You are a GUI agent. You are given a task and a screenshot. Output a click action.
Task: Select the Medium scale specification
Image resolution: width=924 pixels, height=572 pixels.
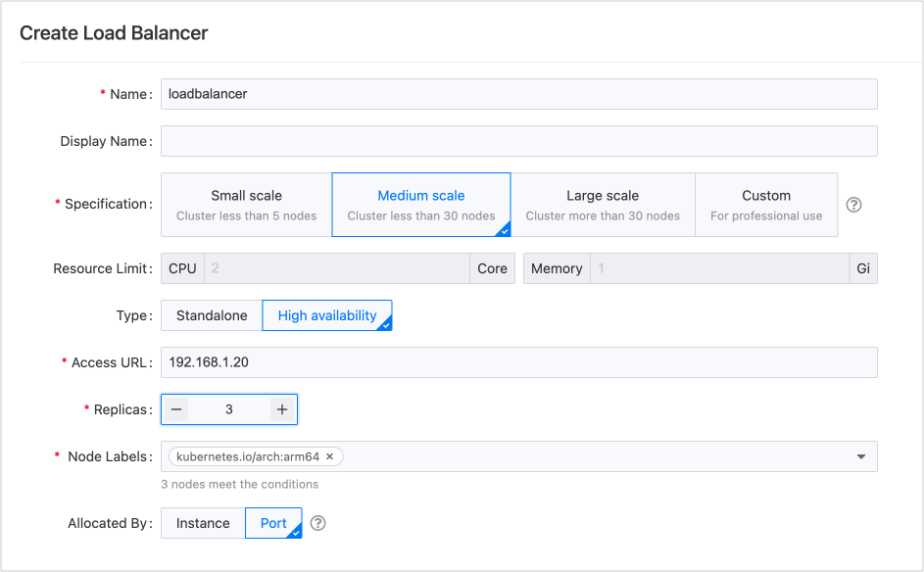coord(421,205)
